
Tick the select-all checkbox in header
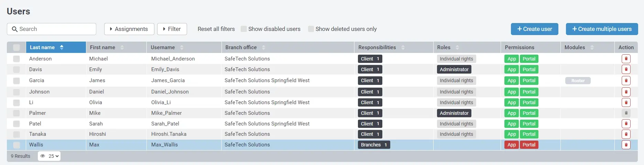tap(16, 47)
